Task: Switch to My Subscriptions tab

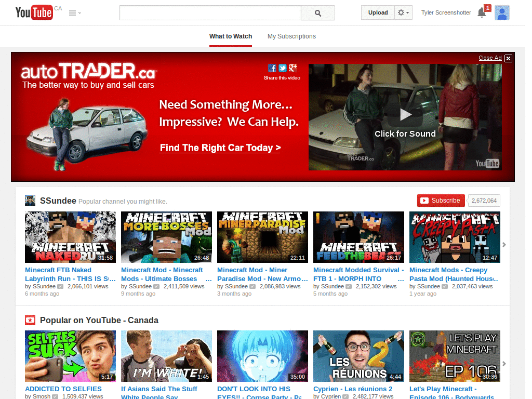Action: [291, 36]
